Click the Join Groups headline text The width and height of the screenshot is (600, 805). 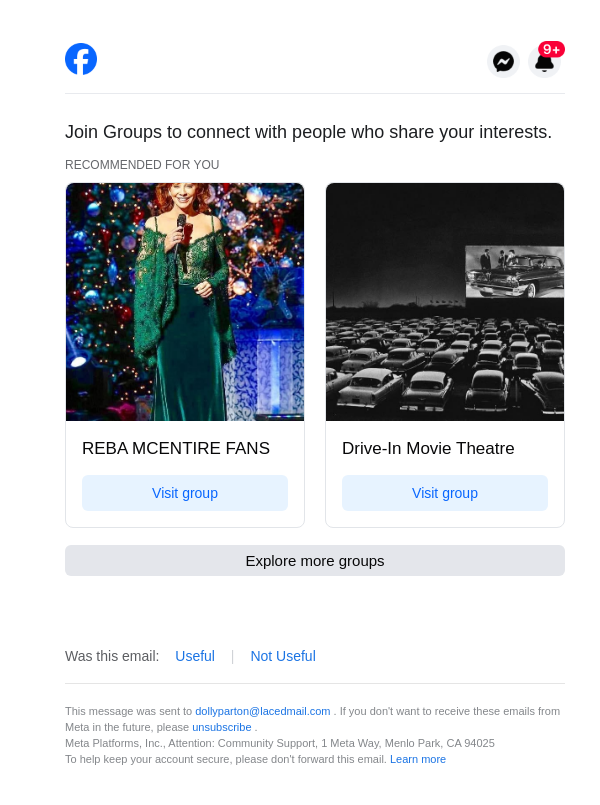pos(308,132)
